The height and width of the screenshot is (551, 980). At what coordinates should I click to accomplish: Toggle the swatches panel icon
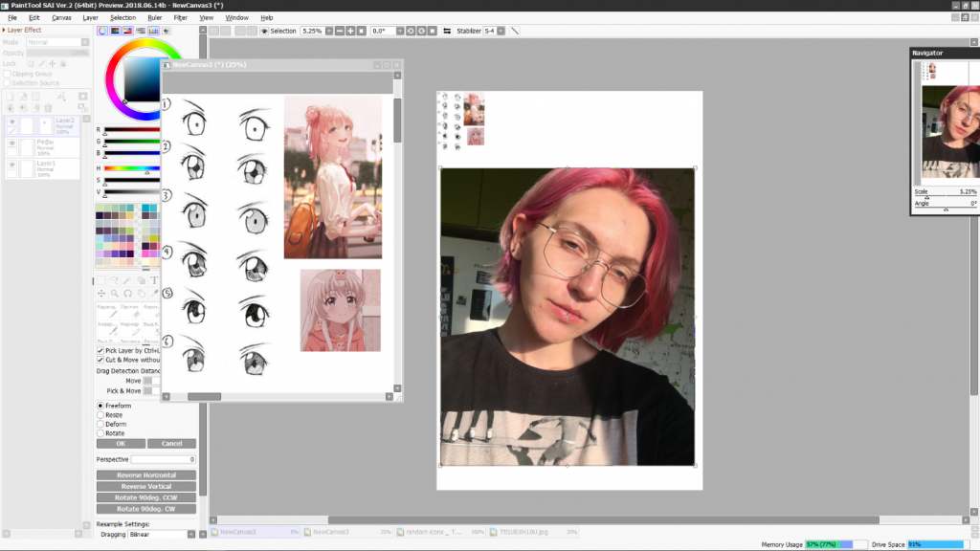[153, 31]
